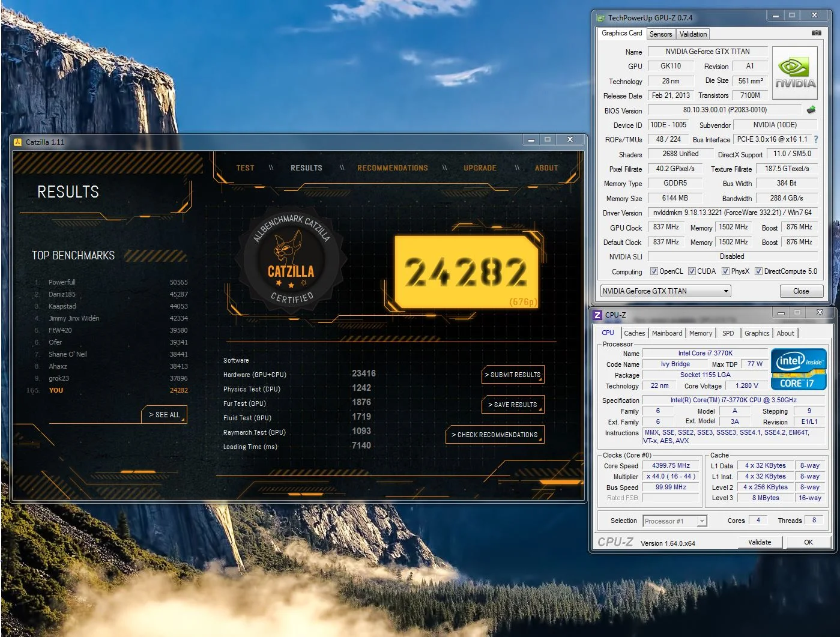Click the Catzilla Certified badge
This screenshot has height=637, width=840.
[x=291, y=259]
